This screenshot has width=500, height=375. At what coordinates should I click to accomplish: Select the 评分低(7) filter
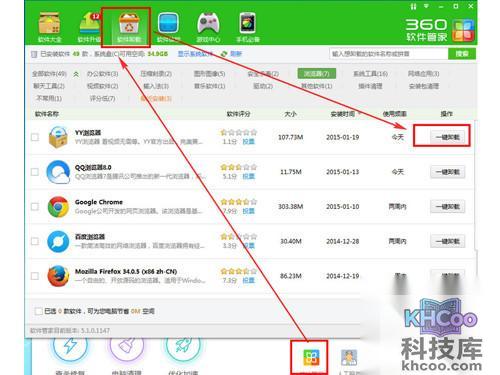click(103, 98)
